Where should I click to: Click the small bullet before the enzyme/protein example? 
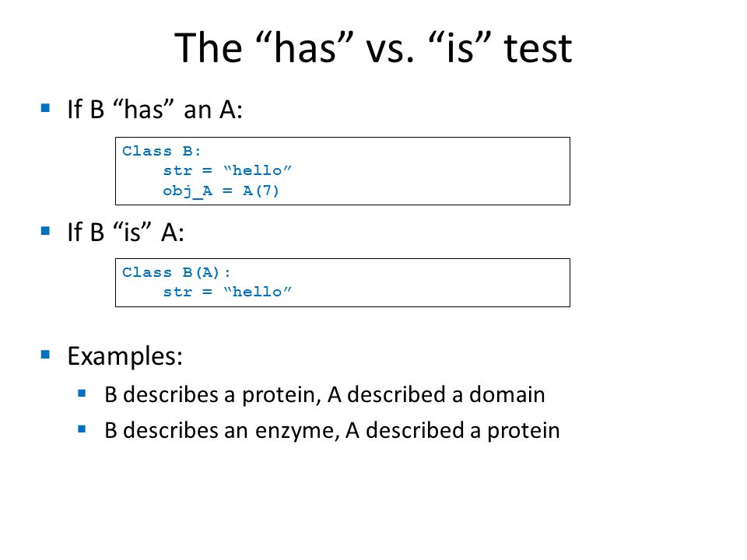[82, 429]
